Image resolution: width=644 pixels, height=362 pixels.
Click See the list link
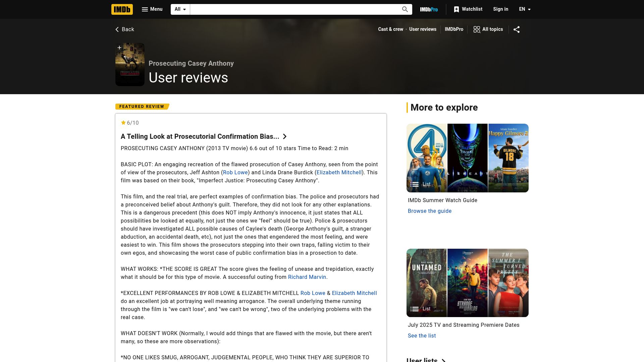coord(422,336)
